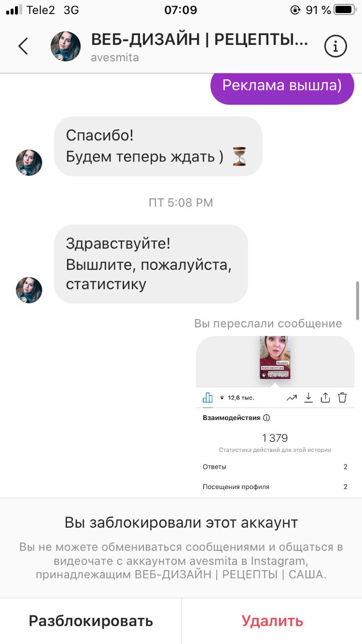The height and width of the screenshot is (644, 362).
Task: Tap the purple Реклама вышла) message bubble
Action: point(282,86)
